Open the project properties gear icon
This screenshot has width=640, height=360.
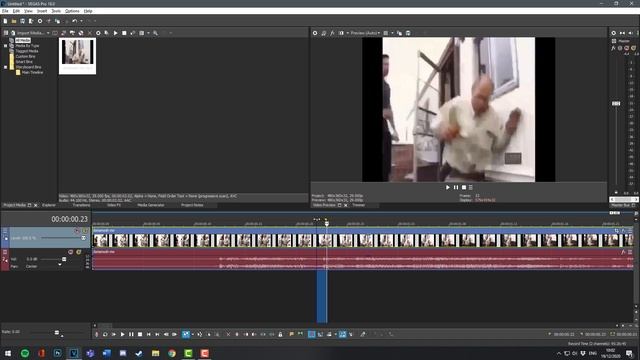[x=40, y=21]
